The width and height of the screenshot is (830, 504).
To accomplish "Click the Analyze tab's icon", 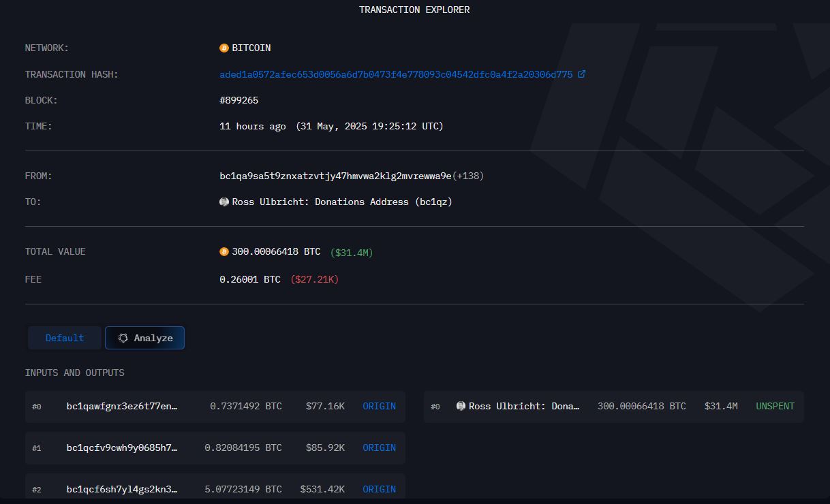I will pos(123,338).
